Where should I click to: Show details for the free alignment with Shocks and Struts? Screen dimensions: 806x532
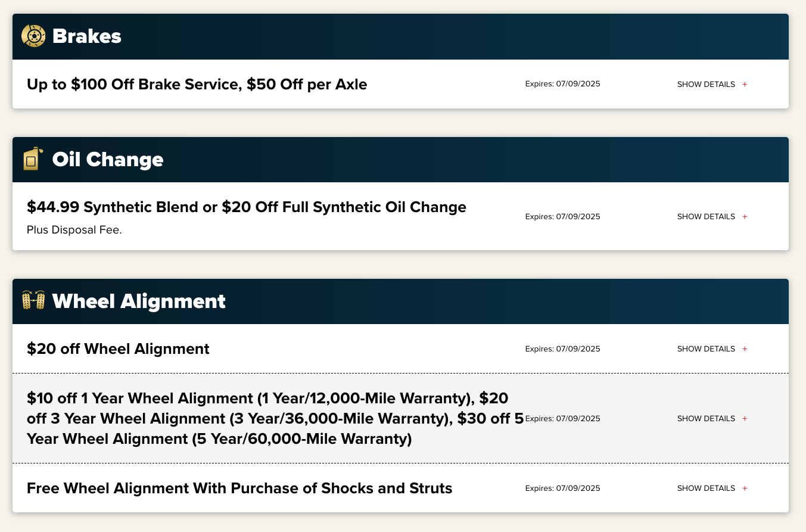coord(706,489)
